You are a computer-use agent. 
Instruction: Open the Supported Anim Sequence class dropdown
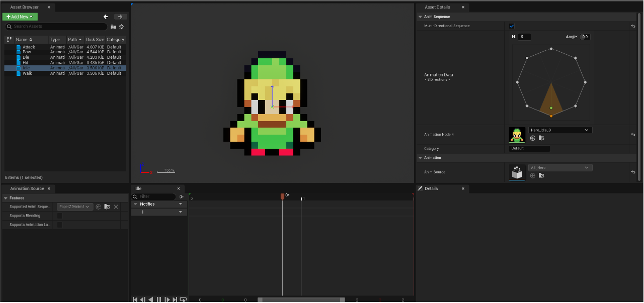(x=75, y=207)
